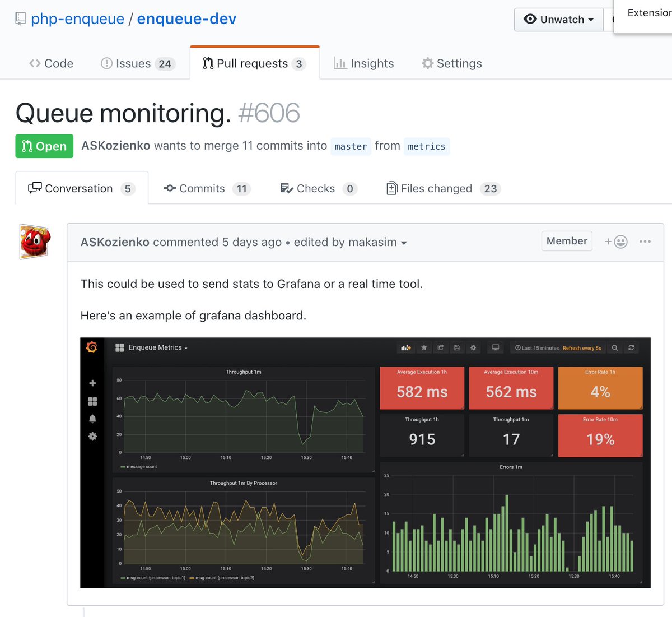Image resolution: width=672 pixels, height=617 pixels.
Task: Click ASKozienko's avatar thumbnail
Action: click(35, 242)
